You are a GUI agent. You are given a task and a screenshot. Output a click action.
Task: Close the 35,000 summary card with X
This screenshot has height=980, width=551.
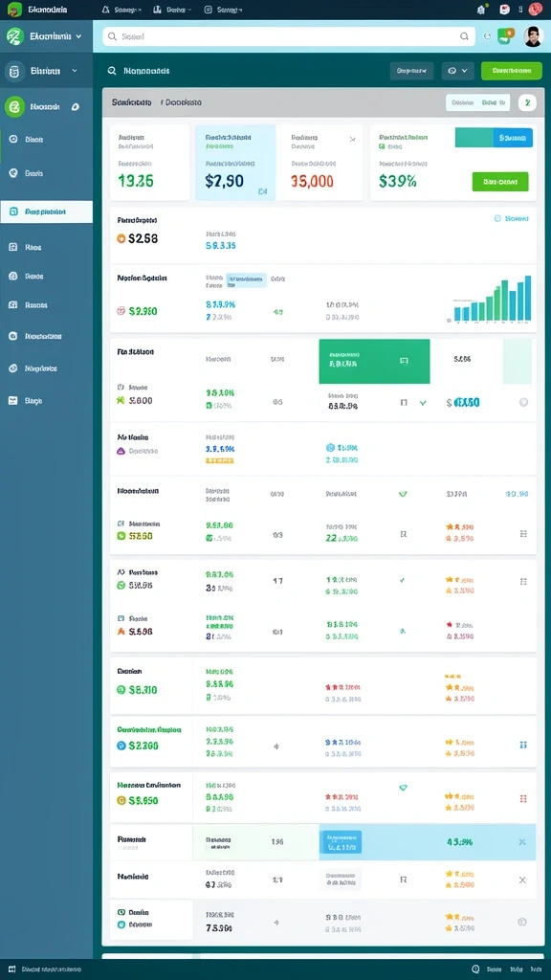(x=352, y=140)
